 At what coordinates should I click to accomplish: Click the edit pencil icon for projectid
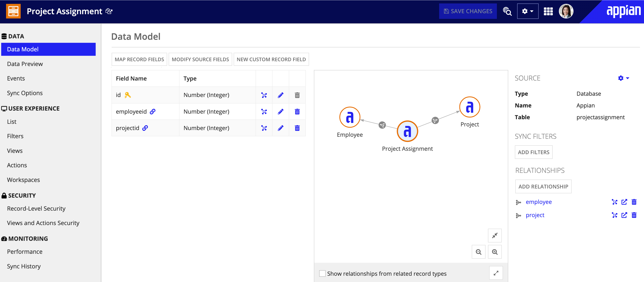coord(280,128)
